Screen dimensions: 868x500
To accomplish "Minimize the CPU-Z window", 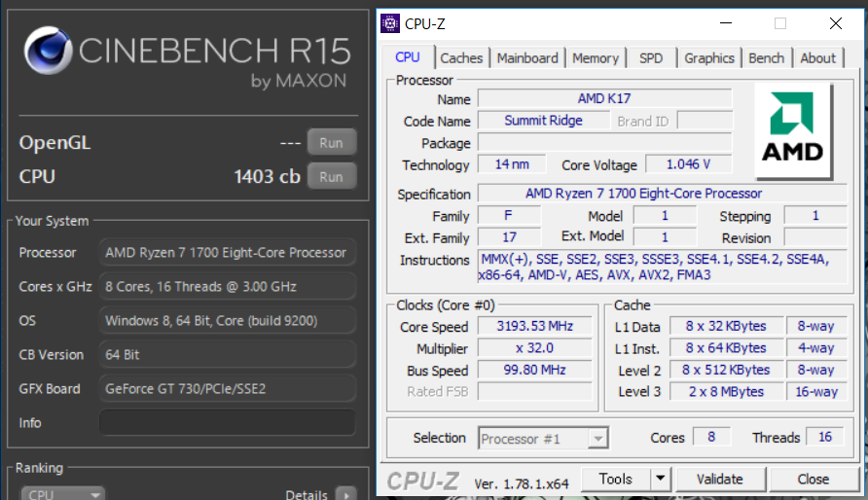I will 726,23.
